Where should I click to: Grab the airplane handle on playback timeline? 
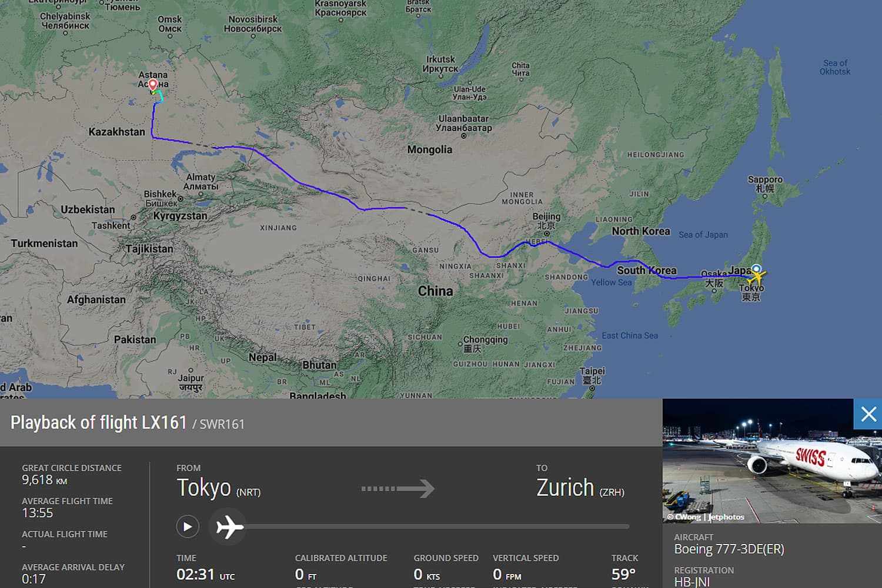tap(229, 527)
